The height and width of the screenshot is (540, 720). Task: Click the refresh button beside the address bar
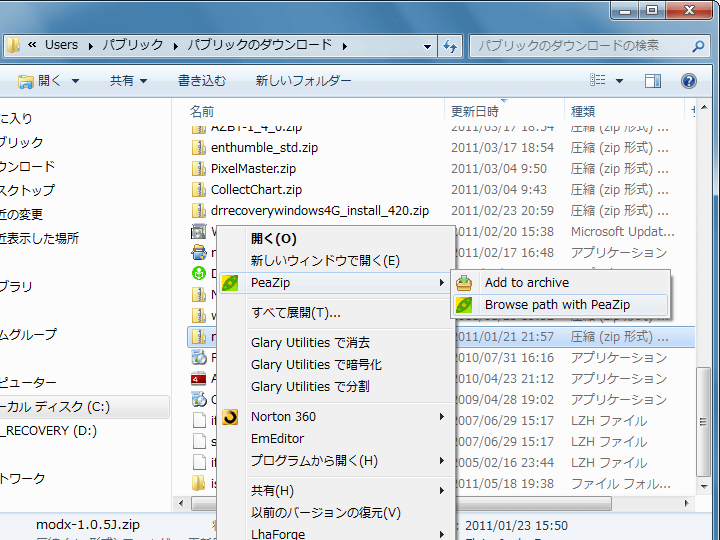click(450, 46)
